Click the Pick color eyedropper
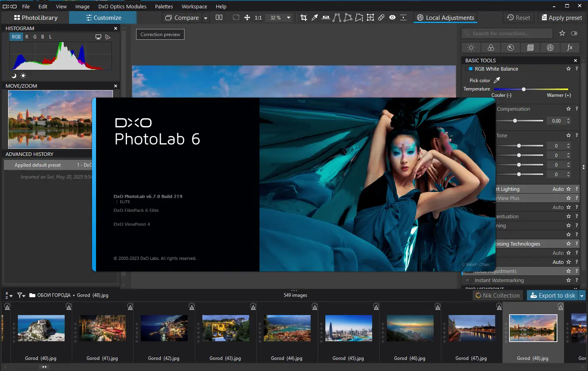 click(497, 80)
